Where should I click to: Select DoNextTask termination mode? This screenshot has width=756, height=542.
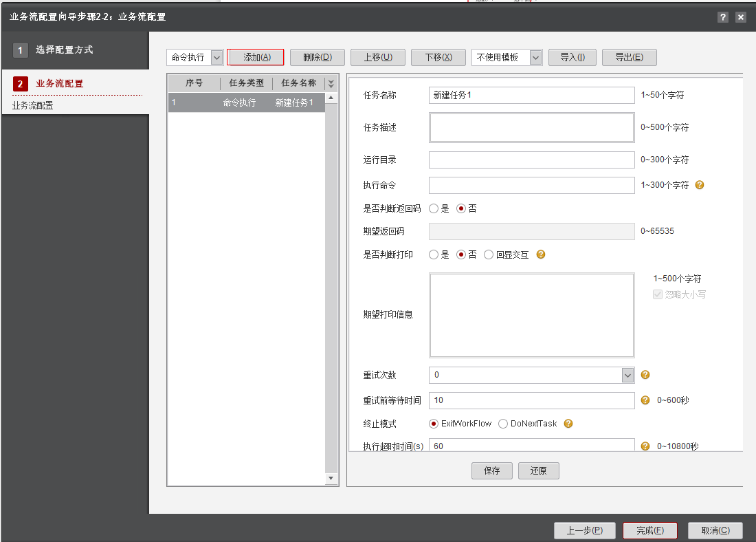tap(503, 423)
